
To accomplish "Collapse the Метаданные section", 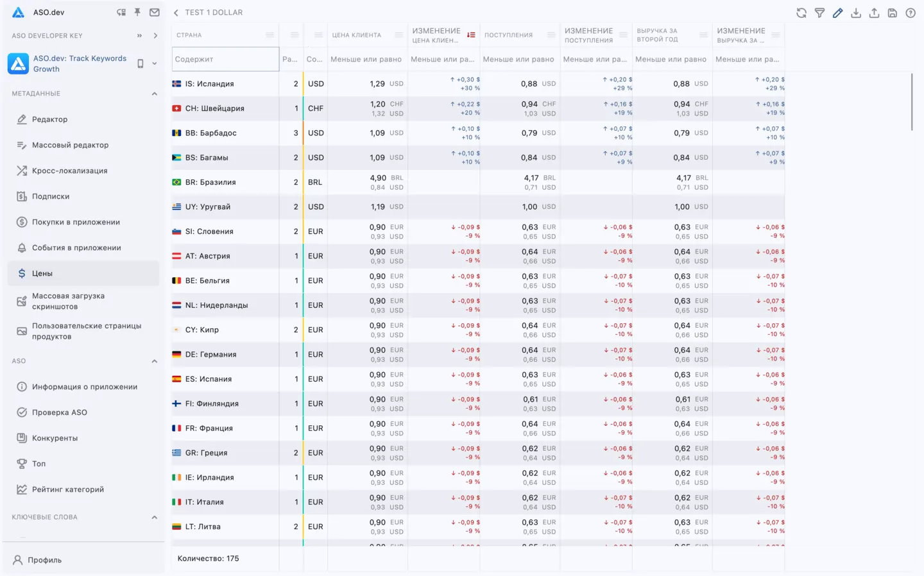I will point(154,94).
